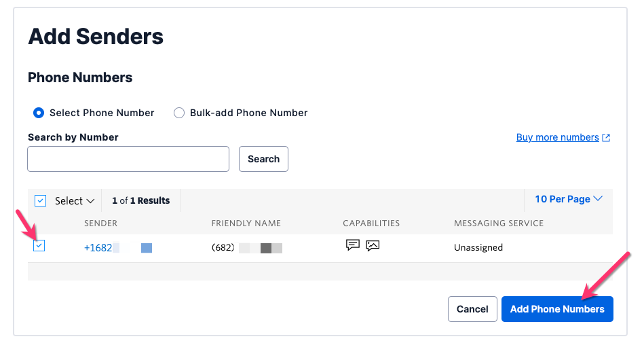Click the Unassigned messaging service cell
The image size is (644, 341).
pos(478,248)
